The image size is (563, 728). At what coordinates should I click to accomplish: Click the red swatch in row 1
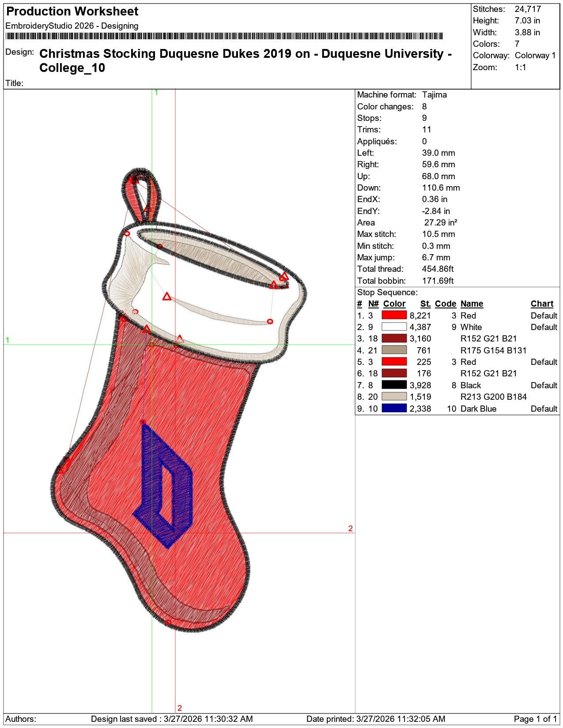(394, 315)
